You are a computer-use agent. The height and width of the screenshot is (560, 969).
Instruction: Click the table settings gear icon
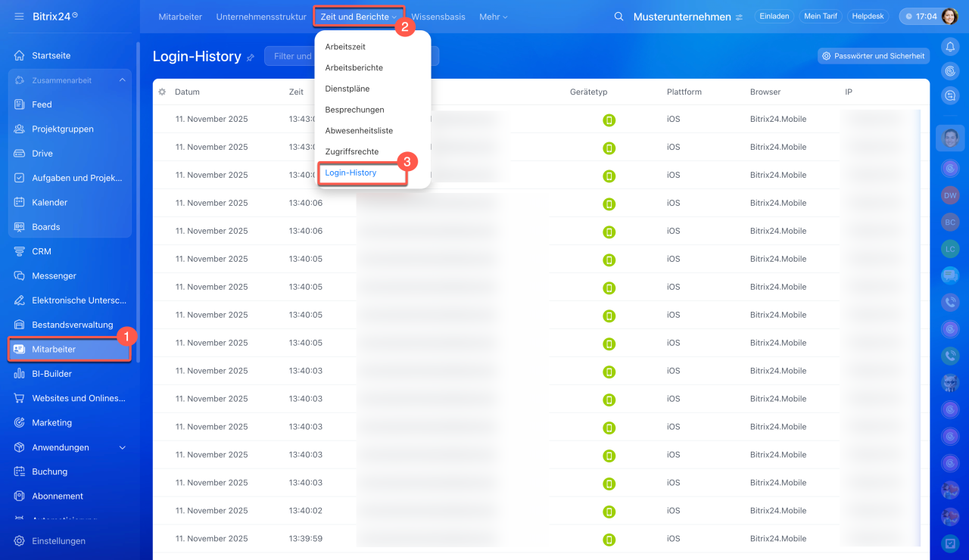(x=162, y=92)
